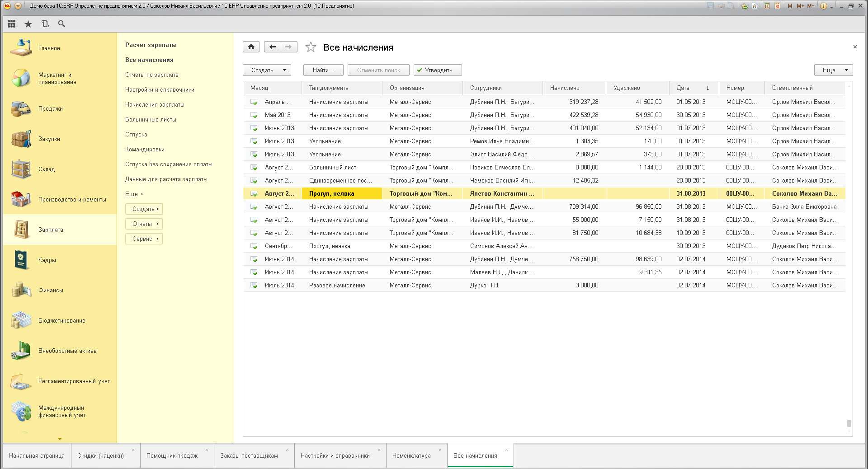Click the Утвердить button
Image resolution: width=868 pixels, height=469 pixels.
(x=438, y=70)
